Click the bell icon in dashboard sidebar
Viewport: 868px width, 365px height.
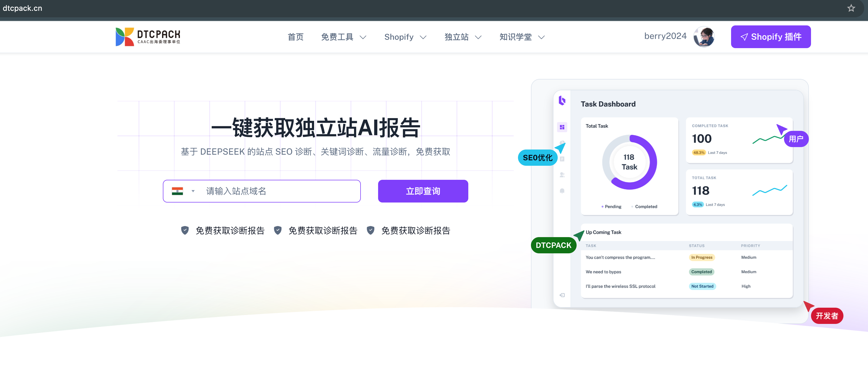[x=562, y=191]
